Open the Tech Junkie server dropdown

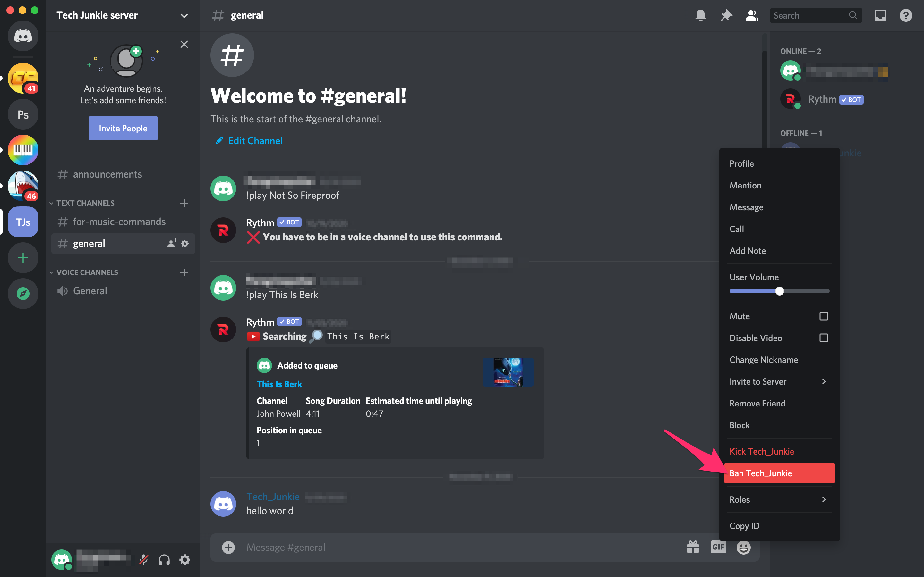(x=184, y=16)
